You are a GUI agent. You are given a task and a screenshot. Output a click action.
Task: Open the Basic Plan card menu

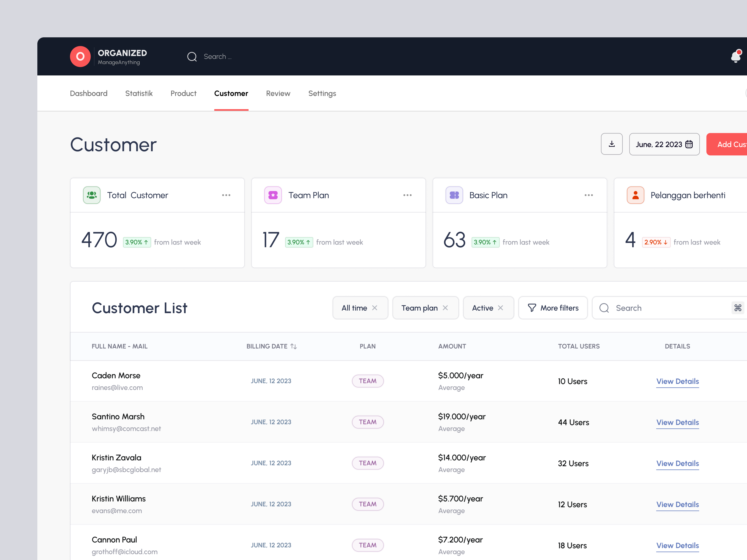click(x=589, y=195)
